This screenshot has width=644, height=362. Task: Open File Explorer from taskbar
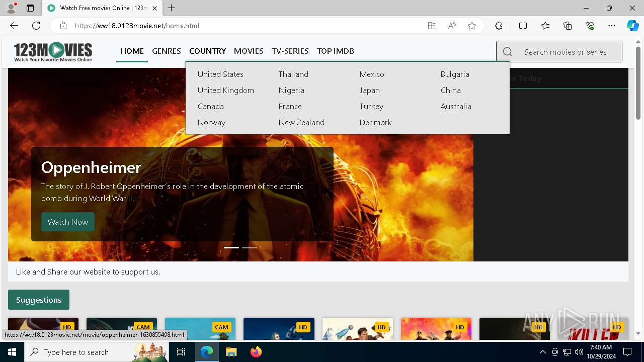pyautogui.click(x=231, y=352)
